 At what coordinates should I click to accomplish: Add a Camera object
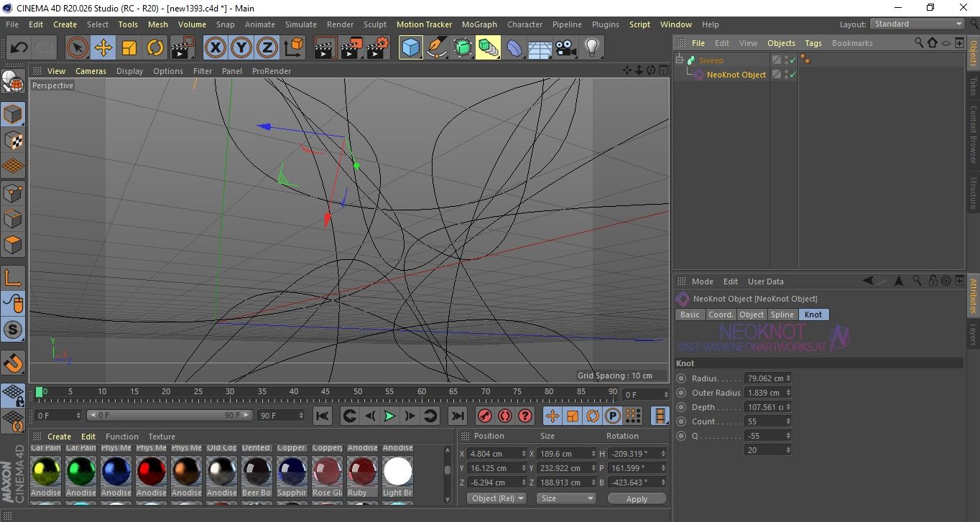pyautogui.click(x=566, y=48)
